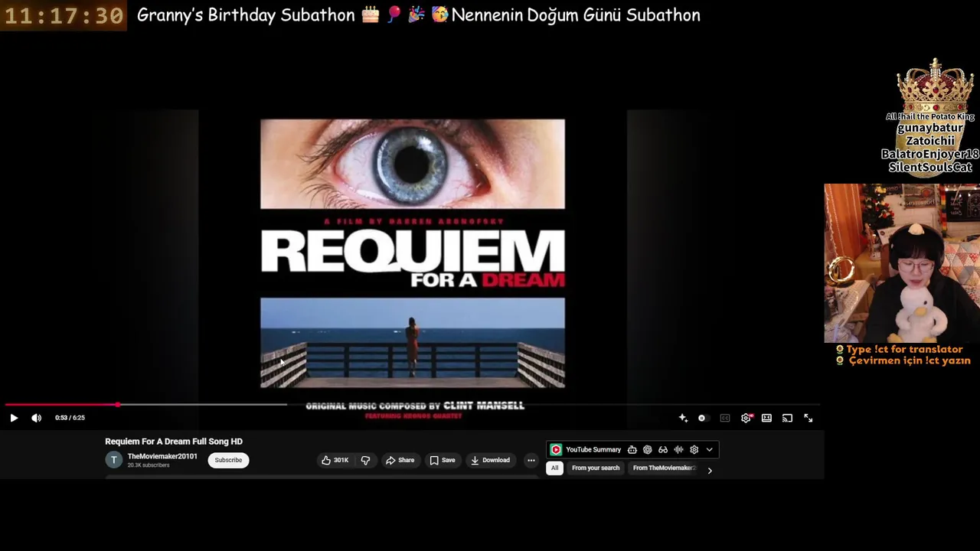Image resolution: width=980 pixels, height=551 pixels.
Task: Select the All filter chip
Action: (x=554, y=468)
